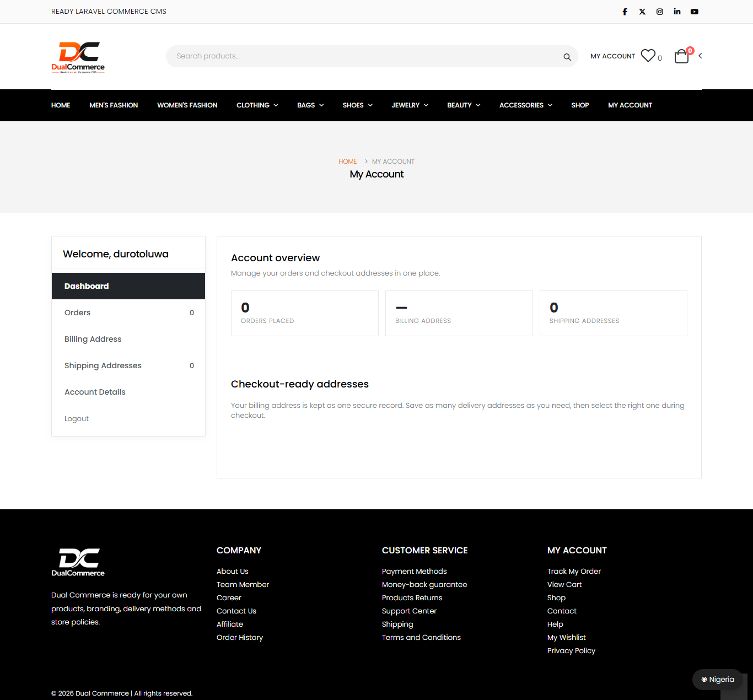This screenshot has height=700, width=753.
Task: Open the X (Twitter) social icon
Action: pyautogui.click(x=642, y=12)
